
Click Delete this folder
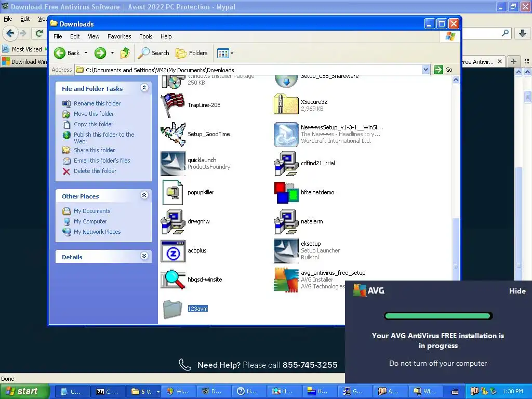click(x=95, y=171)
